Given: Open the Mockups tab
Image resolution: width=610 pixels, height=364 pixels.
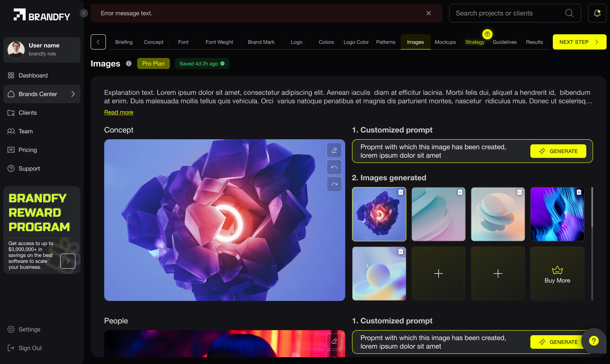Looking at the screenshot, I should tap(445, 42).
